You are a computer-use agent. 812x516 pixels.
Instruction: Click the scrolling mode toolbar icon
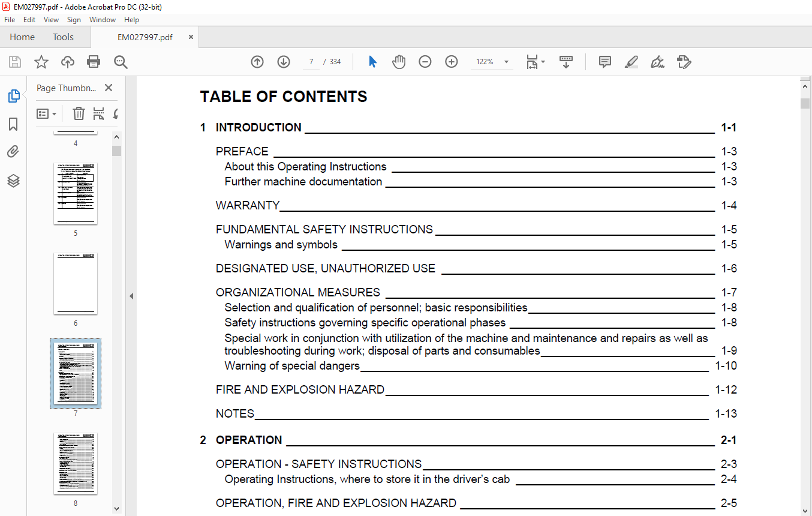click(566, 62)
